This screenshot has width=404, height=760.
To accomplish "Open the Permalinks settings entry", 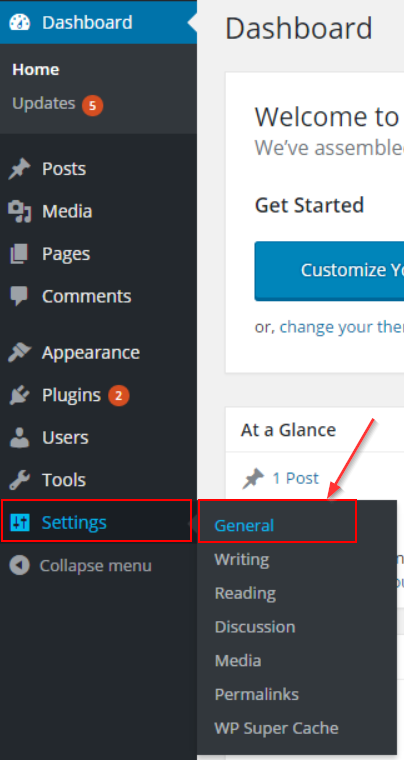I will 257,694.
